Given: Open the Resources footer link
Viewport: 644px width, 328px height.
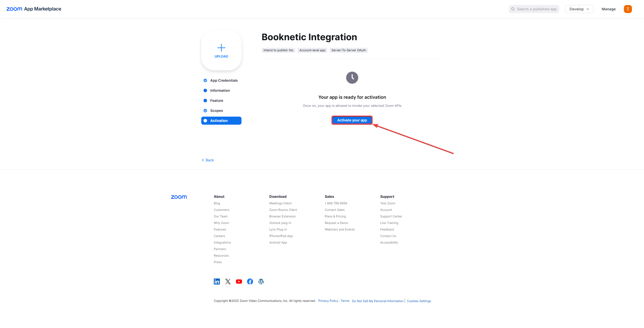Looking at the screenshot, I should tap(221, 256).
